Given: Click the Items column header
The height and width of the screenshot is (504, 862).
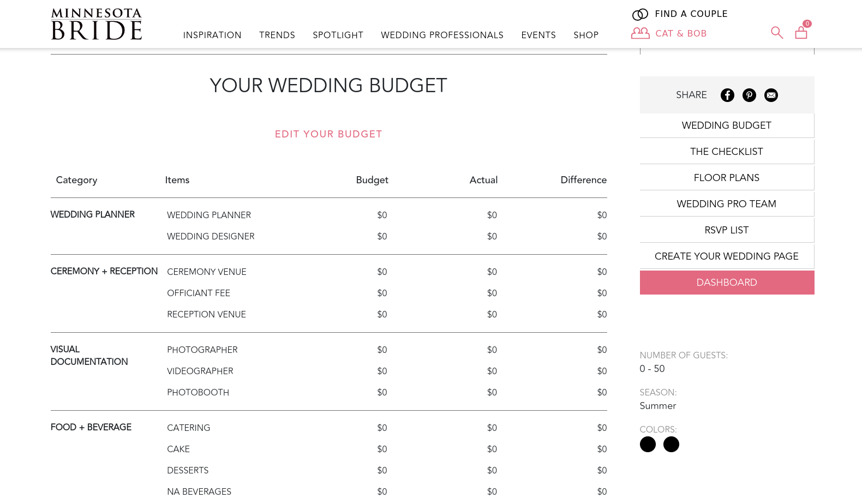Looking at the screenshot, I should coord(177,180).
